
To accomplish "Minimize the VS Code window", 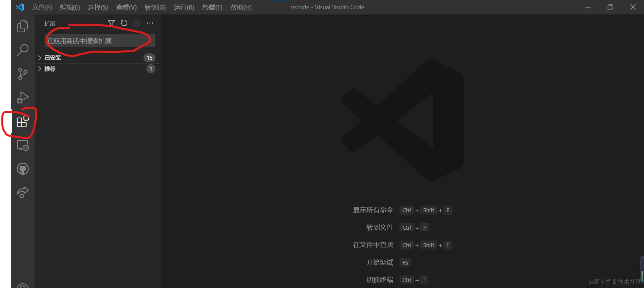I will [x=588, y=7].
